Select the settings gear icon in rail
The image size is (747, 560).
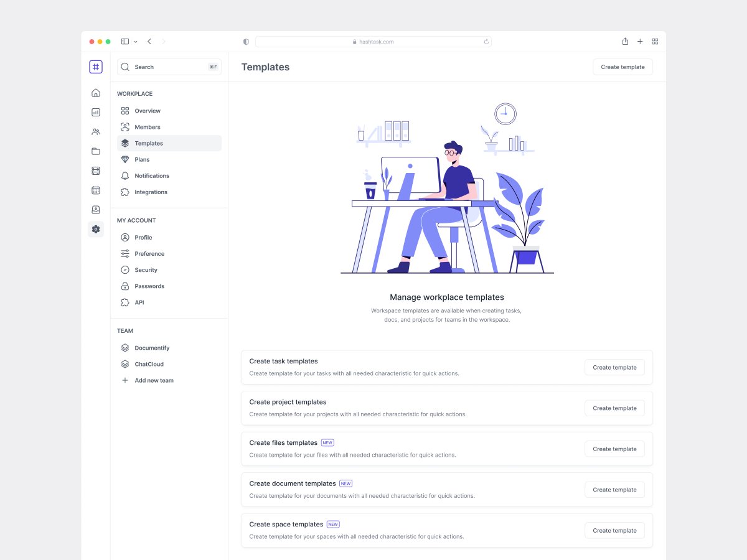click(96, 229)
